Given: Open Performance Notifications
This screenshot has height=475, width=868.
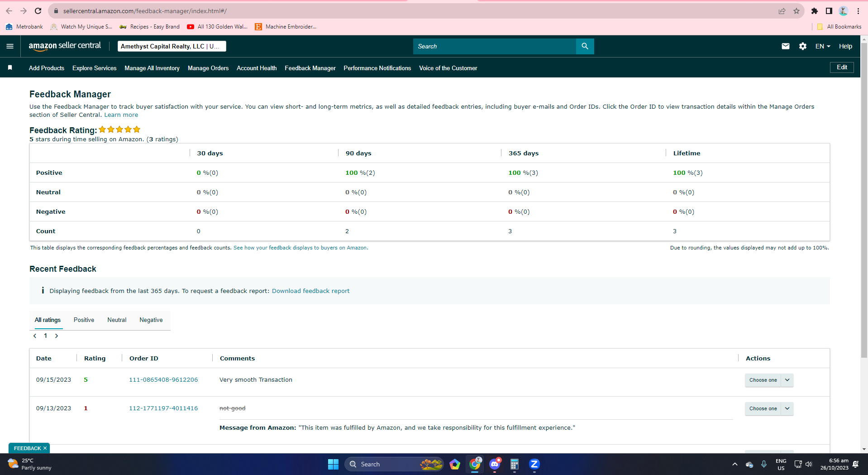Looking at the screenshot, I should 377,68.
